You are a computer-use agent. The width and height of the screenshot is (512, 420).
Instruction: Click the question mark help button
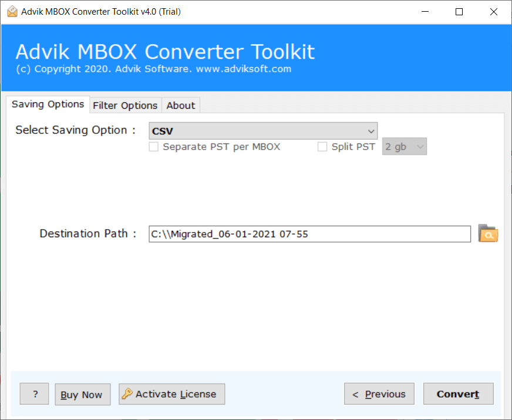[x=35, y=394]
